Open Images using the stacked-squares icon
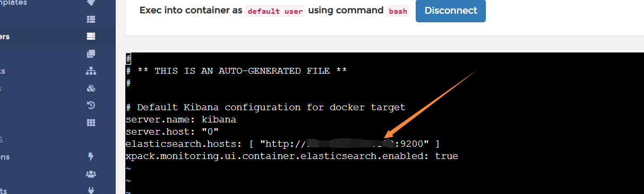 (x=91, y=54)
